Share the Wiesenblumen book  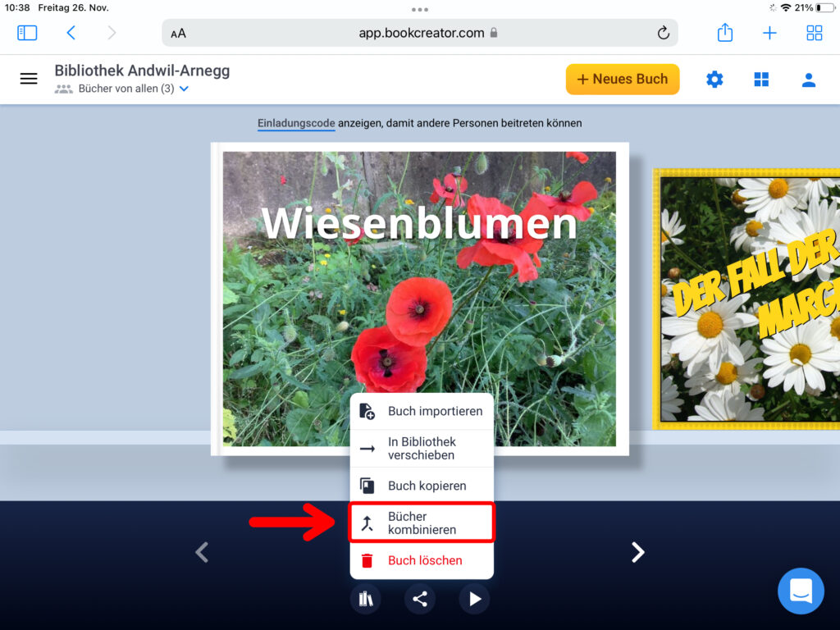(420, 599)
